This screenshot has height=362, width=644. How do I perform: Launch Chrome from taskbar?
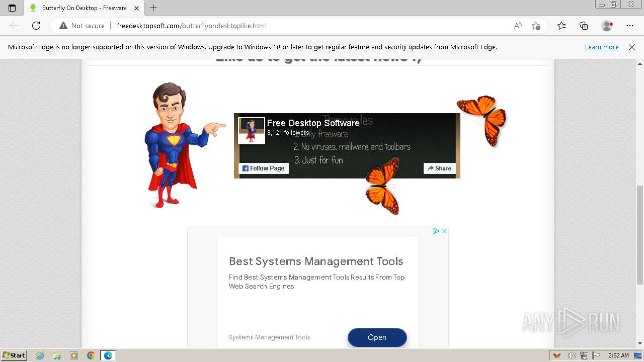tap(91, 355)
